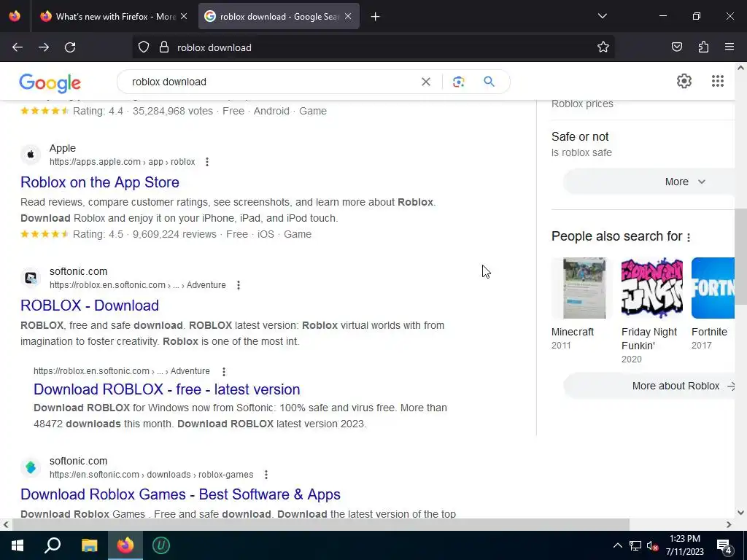Click the vertical scrollbar thumb
Screen dimensions: 747x560
click(740, 256)
